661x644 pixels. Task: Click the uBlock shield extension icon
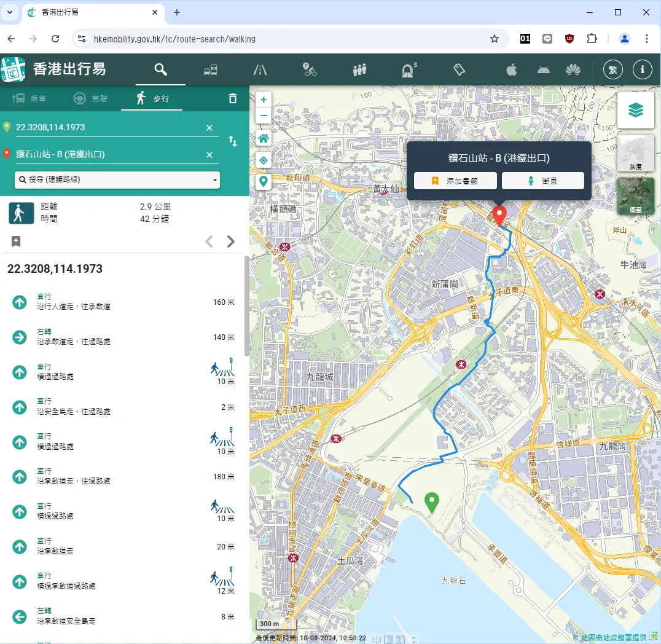click(x=569, y=39)
